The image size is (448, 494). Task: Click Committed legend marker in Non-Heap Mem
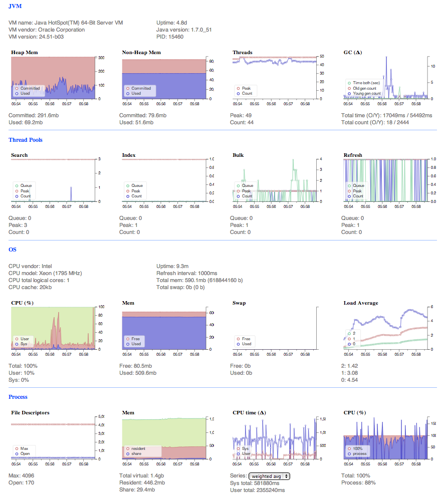(128, 89)
